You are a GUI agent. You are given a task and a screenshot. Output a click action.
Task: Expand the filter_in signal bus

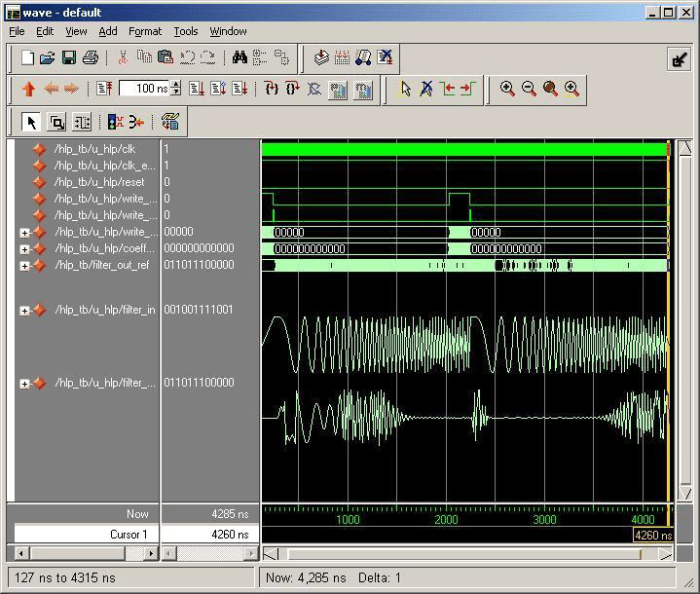click(x=24, y=311)
